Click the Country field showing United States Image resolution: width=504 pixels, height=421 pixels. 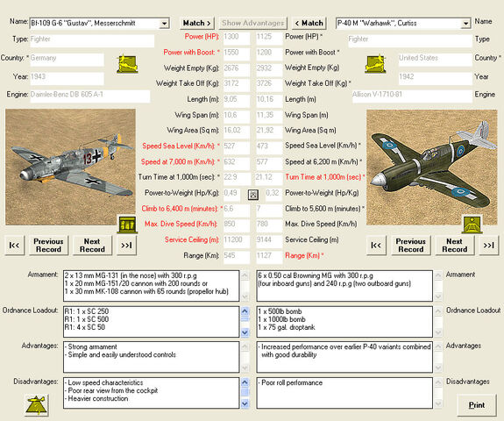(436, 60)
